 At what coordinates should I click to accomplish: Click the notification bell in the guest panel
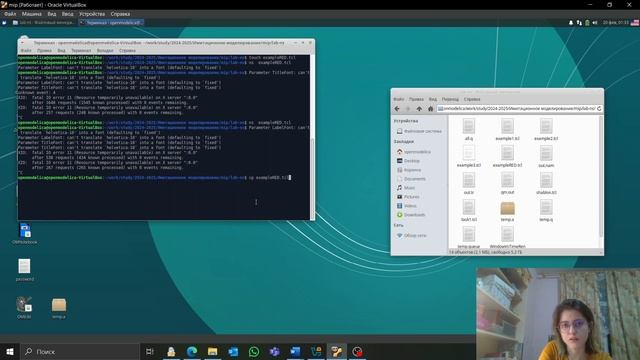571,23
